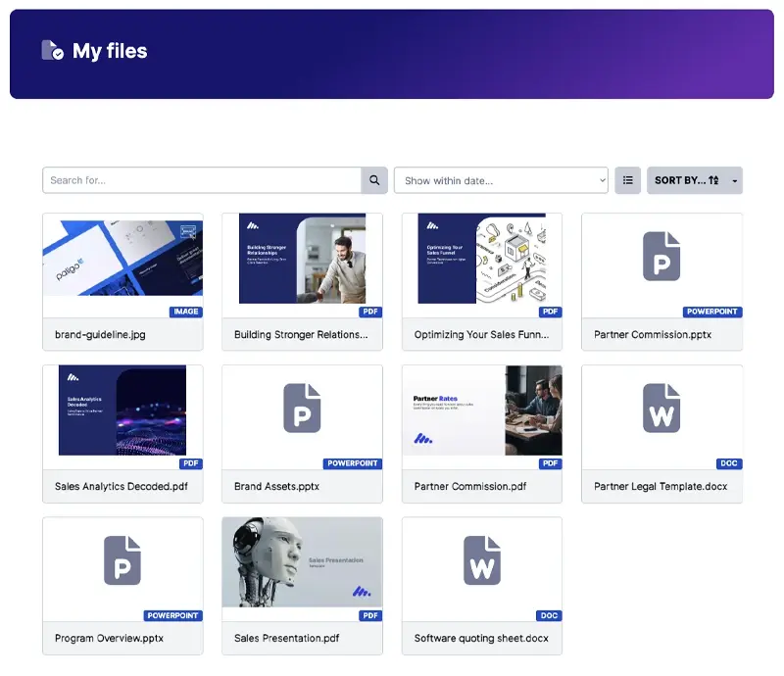784x676 pixels.
Task: Click the IMAGE badge on brand-guideline.jpg
Action: click(x=185, y=312)
